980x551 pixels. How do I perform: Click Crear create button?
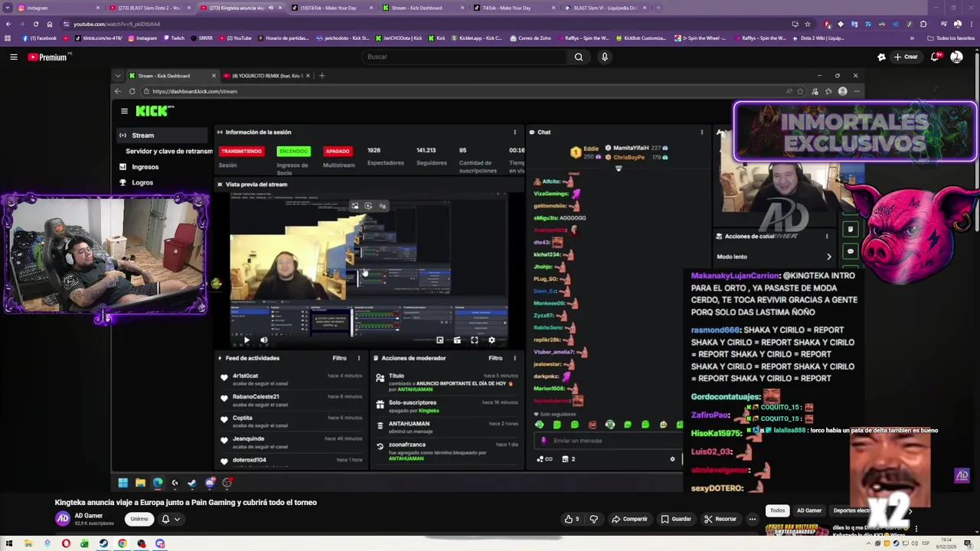906,57
